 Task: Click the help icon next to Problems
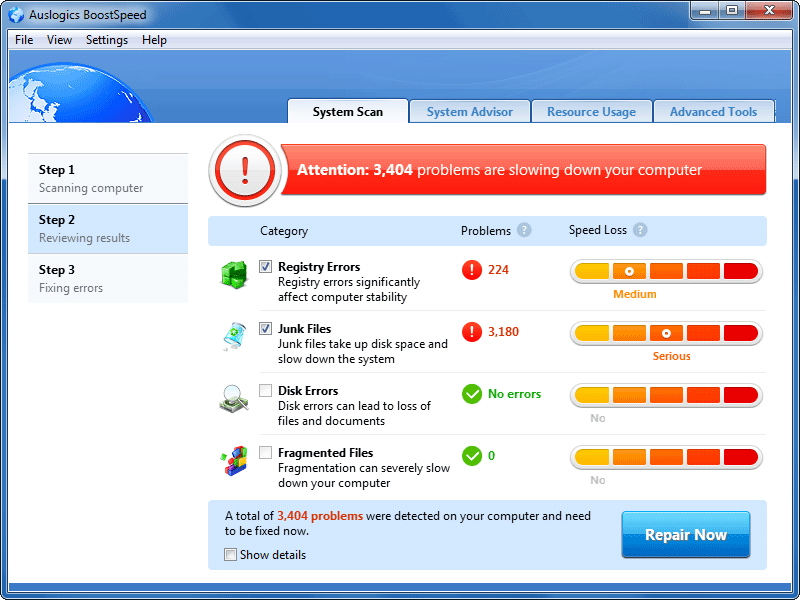tap(525, 230)
